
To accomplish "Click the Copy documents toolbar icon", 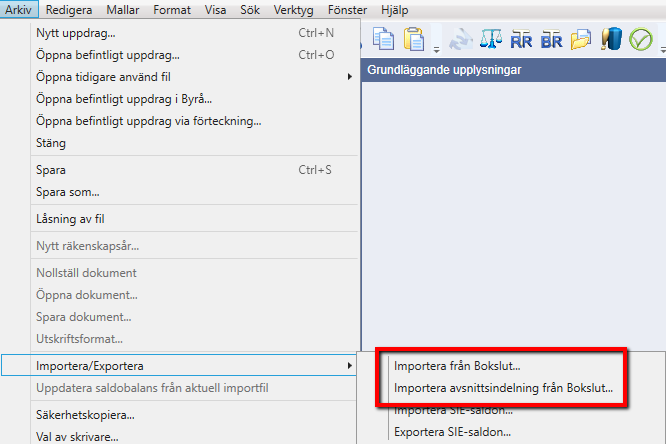I will (383, 39).
